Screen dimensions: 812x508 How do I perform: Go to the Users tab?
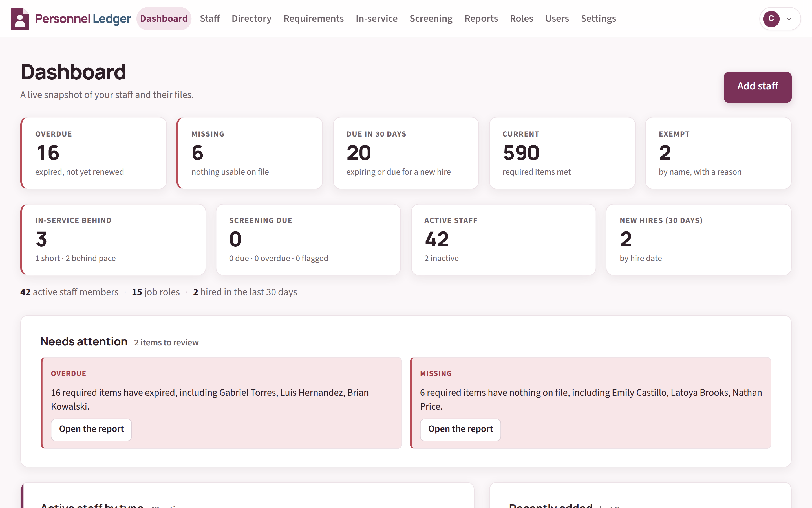pos(557,18)
